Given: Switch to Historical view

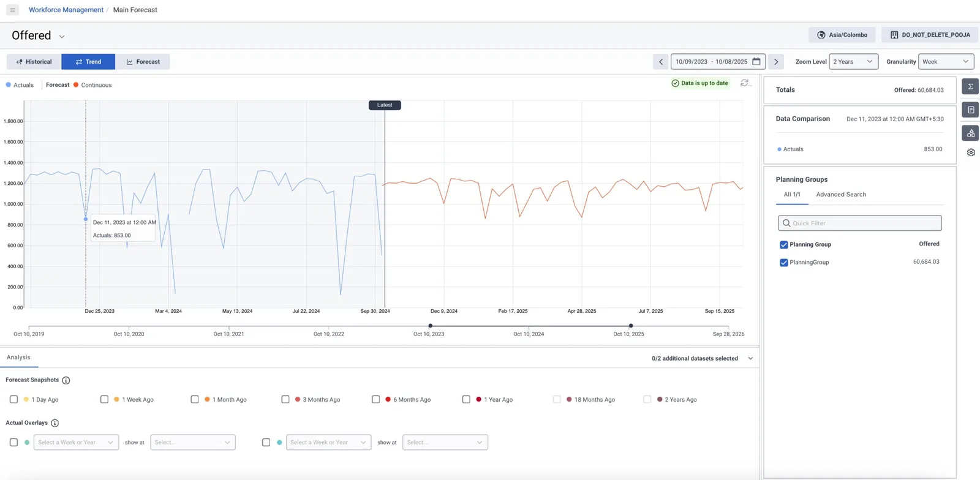Looking at the screenshot, I should click(x=34, y=62).
